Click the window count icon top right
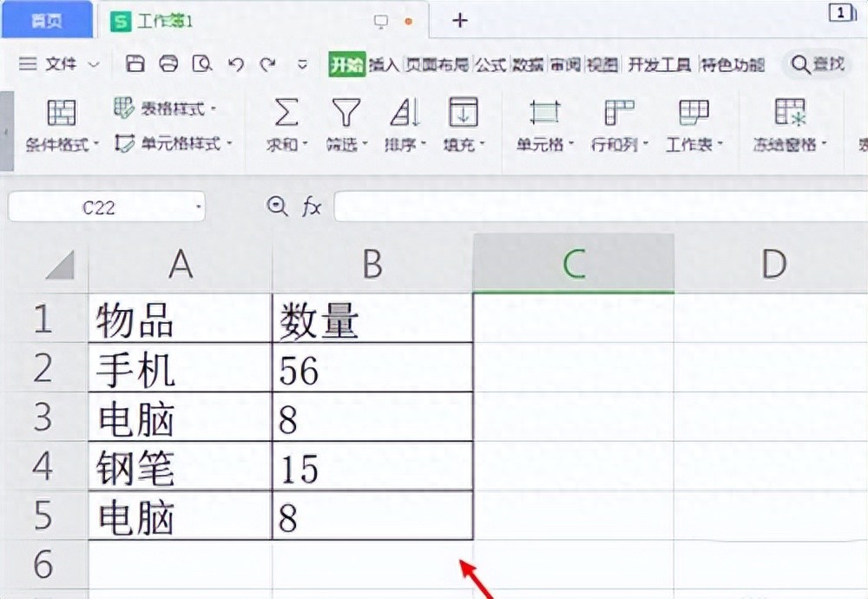 pos(841,13)
